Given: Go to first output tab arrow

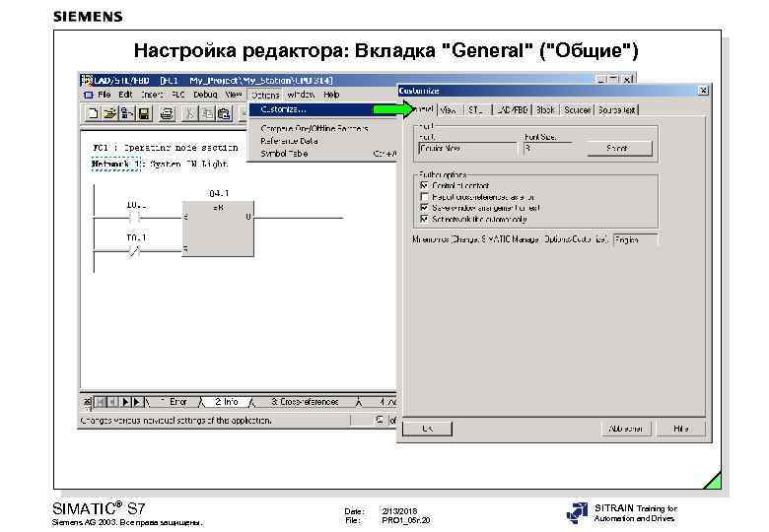Looking at the screenshot, I should coord(100,402).
